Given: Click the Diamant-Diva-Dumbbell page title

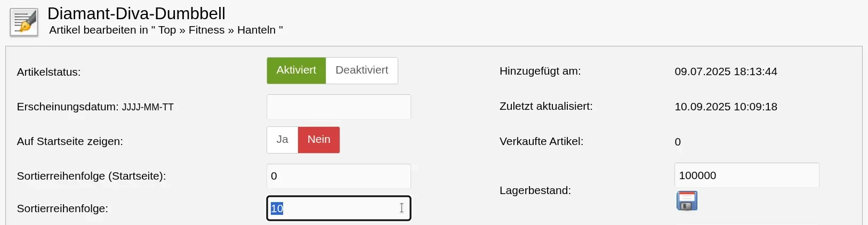Looking at the screenshot, I should pos(136,13).
